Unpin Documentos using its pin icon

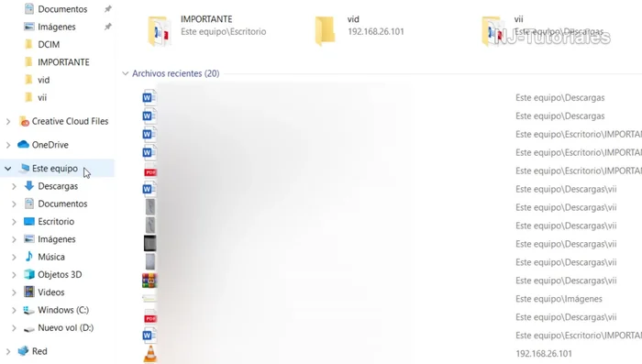(107, 8)
